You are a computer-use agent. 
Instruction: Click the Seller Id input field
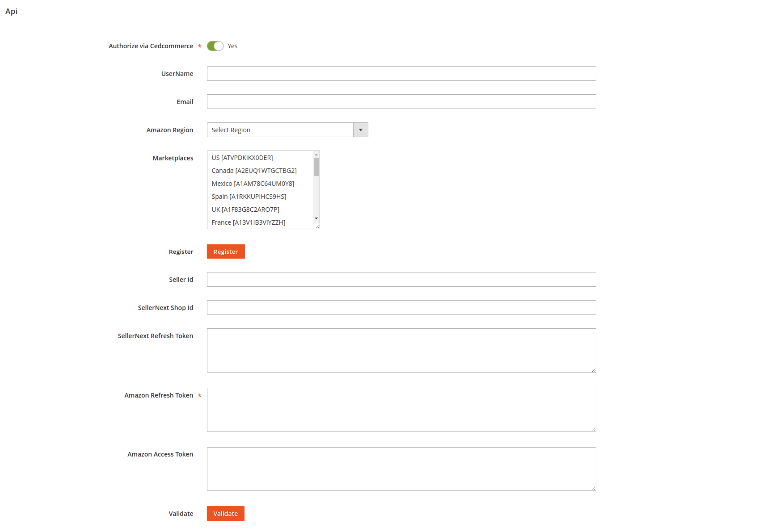(401, 280)
